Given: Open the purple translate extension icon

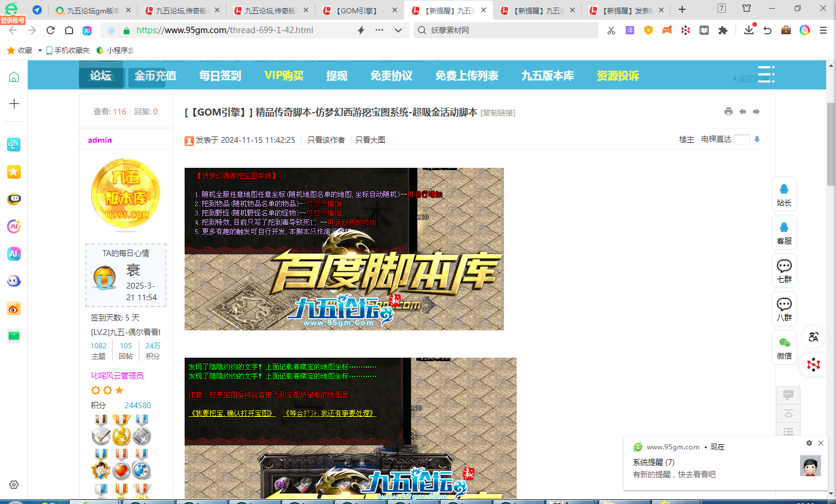Looking at the screenshot, I should pos(630,30).
